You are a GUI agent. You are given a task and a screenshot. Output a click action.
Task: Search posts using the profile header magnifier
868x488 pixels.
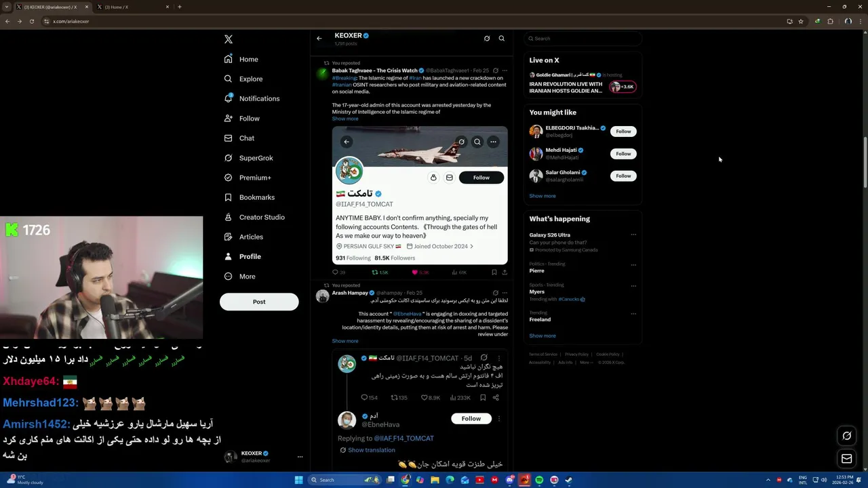pos(502,39)
